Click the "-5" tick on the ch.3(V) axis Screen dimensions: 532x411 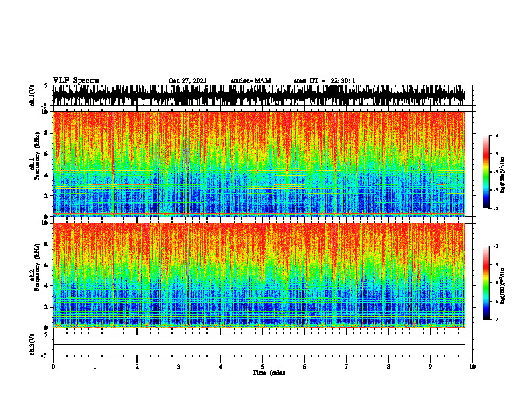[x=45, y=355]
